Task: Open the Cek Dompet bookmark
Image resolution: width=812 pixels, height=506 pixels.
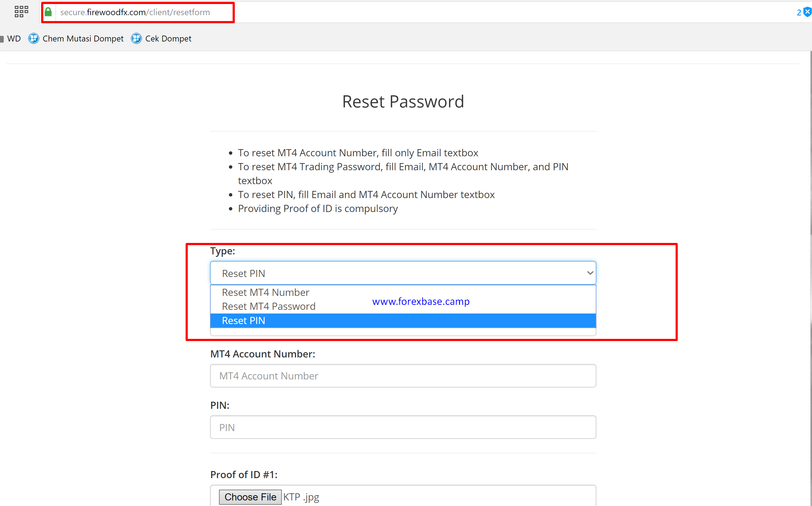Action: point(168,38)
